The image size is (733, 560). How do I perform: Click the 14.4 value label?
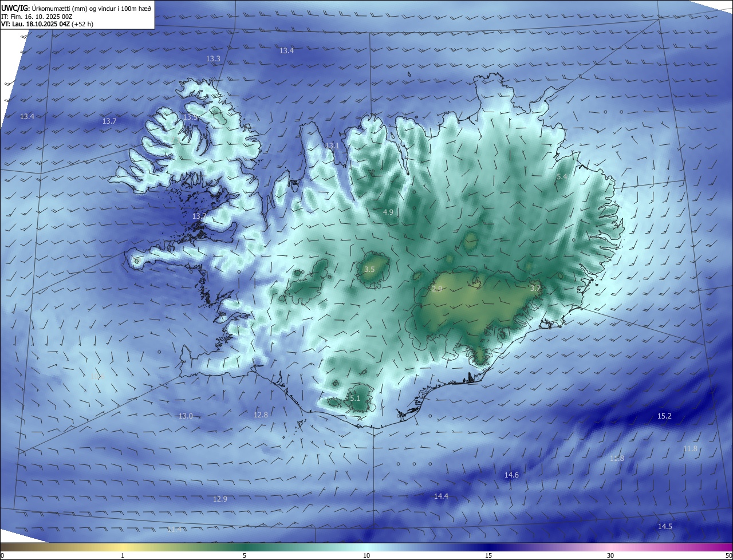click(x=441, y=496)
